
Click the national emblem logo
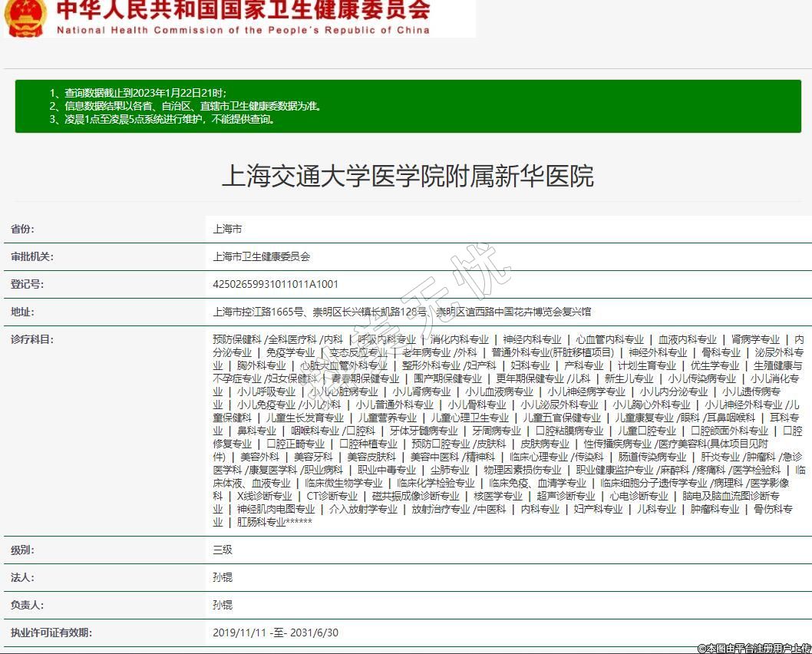[x=25, y=17]
